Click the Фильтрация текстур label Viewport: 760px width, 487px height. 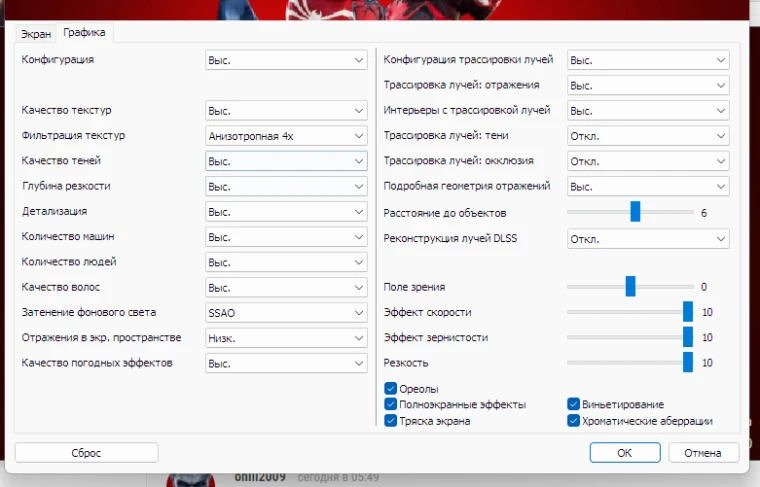73,136
